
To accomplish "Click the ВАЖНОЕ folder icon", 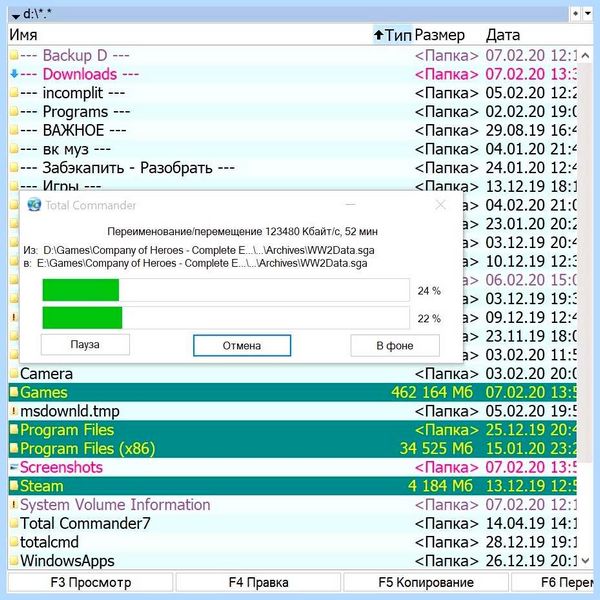I will [14, 130].
